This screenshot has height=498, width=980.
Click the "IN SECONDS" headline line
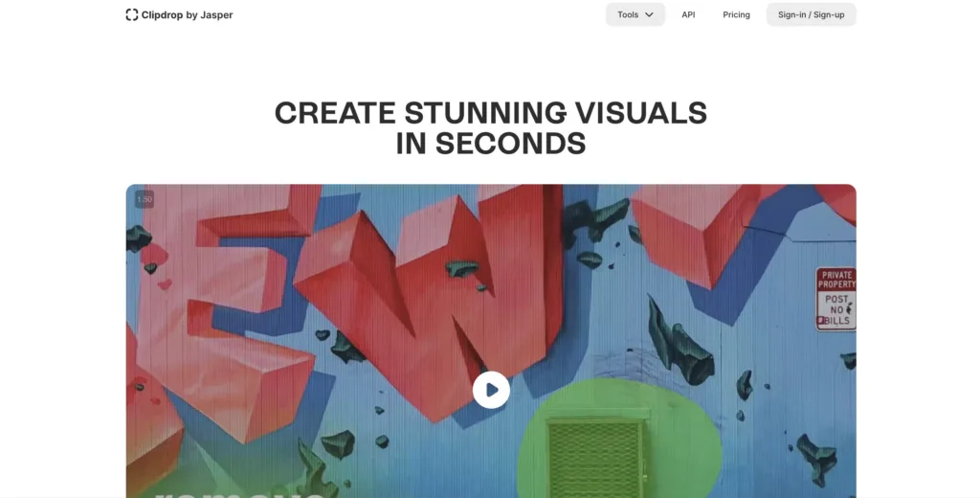pos(491,144)
